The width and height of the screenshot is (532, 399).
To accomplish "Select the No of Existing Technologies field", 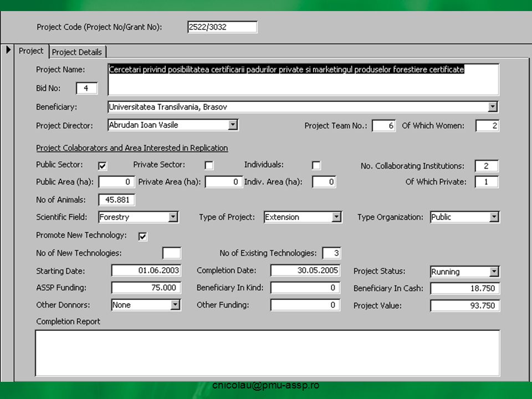I will click(x=331, y=253).
